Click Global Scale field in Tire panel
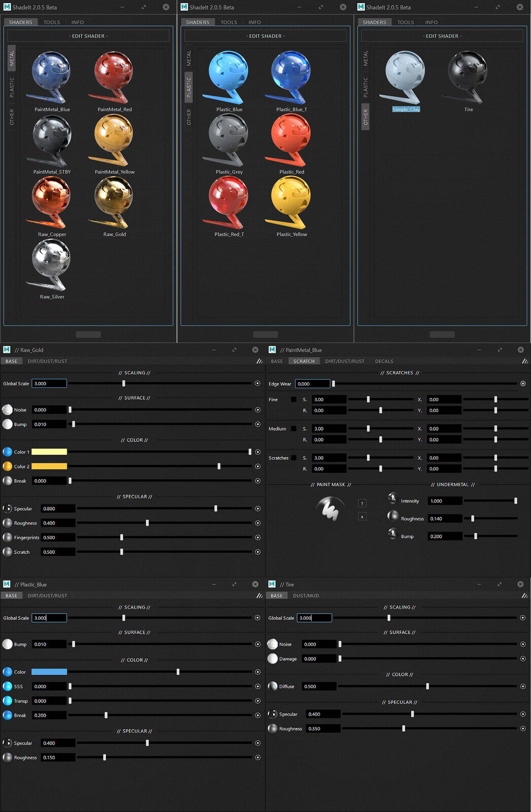Viewport: 531px width, 812px height. [314, 618]
